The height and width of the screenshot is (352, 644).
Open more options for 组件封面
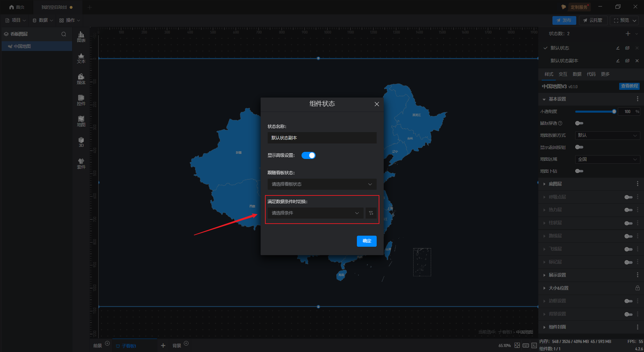637,327
